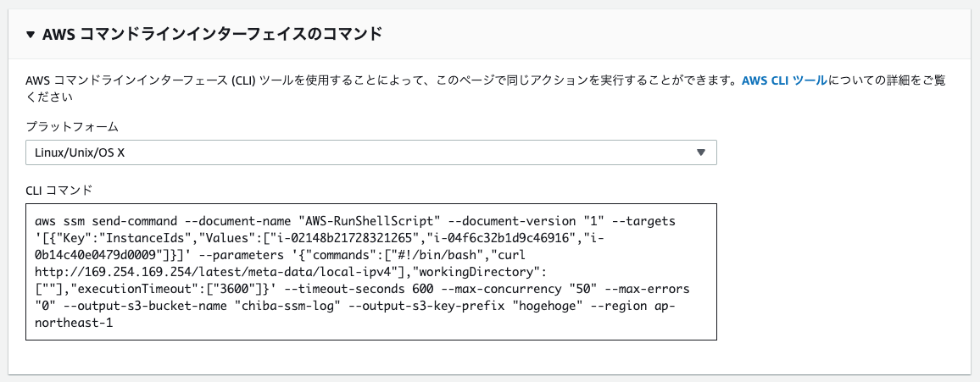Click the プラットフォーム field label

coord(72,127)
